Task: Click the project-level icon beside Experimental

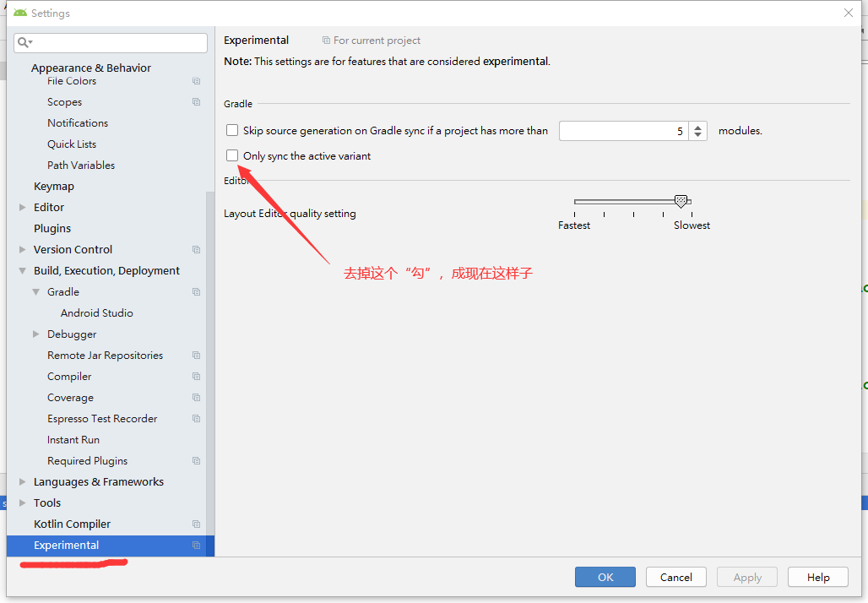Action: pyautogui.click(x=196, y=546)
